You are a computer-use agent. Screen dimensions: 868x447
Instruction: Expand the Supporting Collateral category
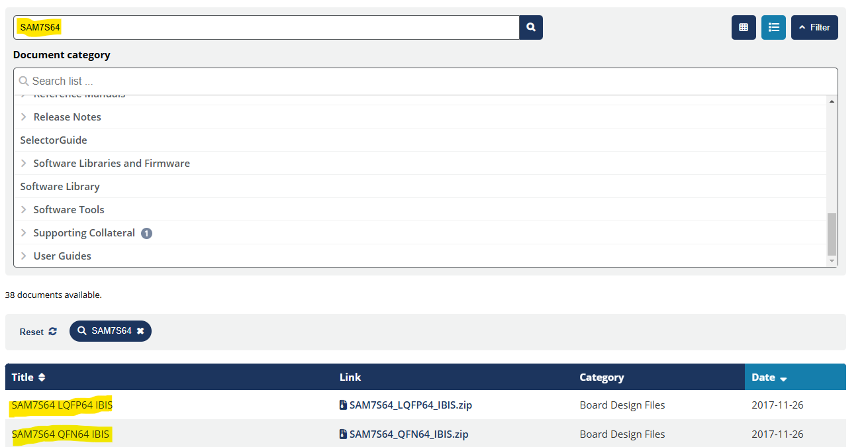(x=24, y=233)
